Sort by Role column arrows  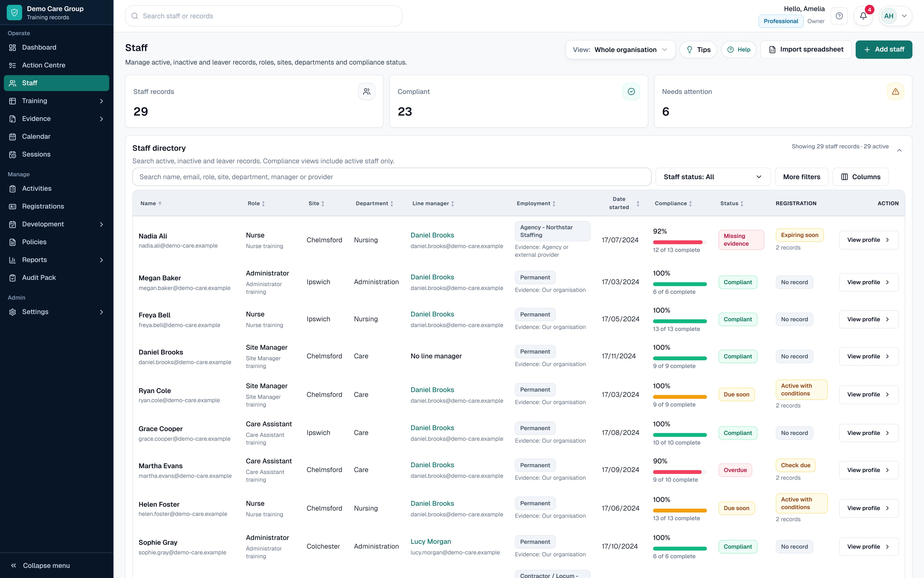point(263,203)
